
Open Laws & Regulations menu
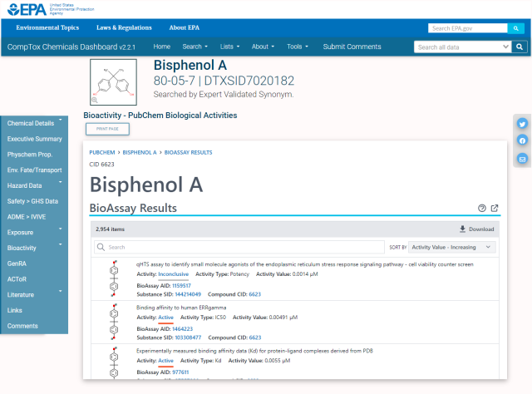click(x=120, y=27)
